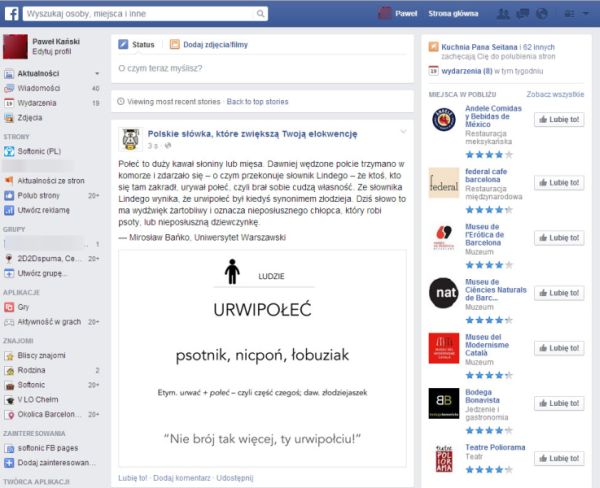Image resolution: width=600 pixels, height=488 pixels.
Task: Open messages icon in top bar
Action: 522,14
